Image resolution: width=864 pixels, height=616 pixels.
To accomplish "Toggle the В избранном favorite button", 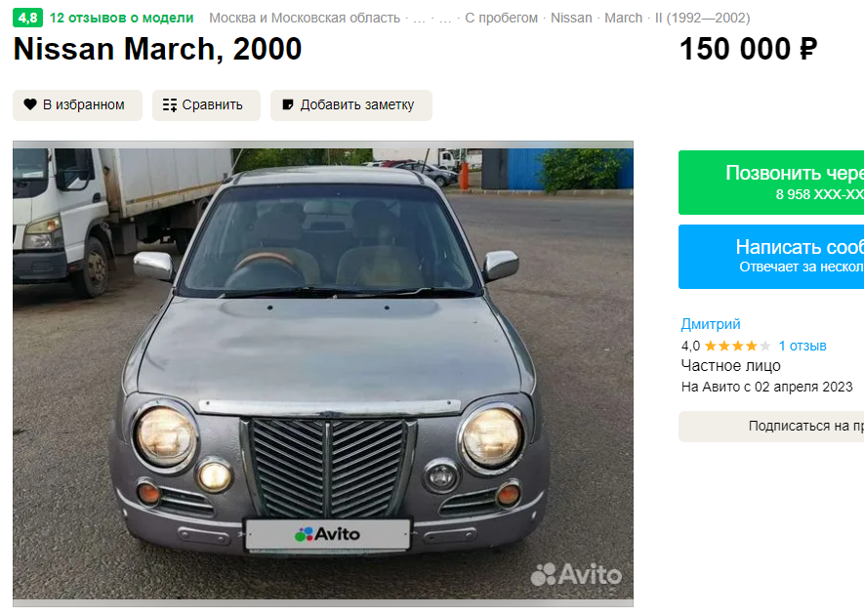I will pyautogui.click(x=78, y=104).
